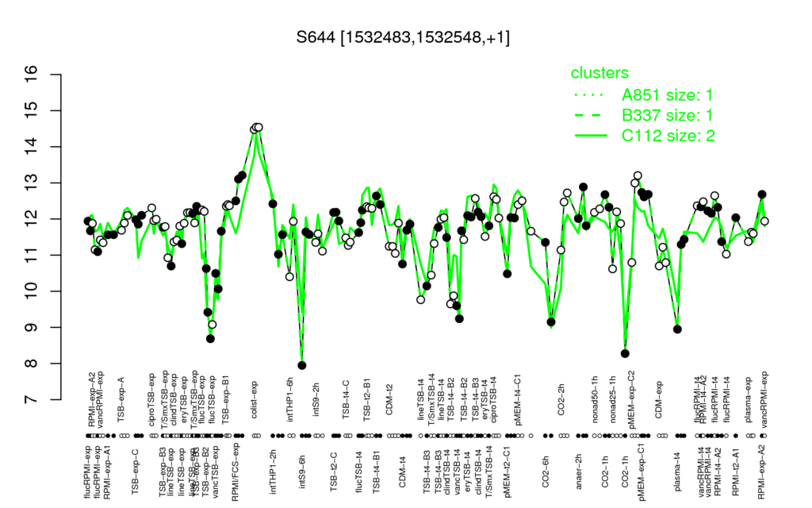Viewport: 812px width, 508px height.
Task: Click the filled low point above CO2-6h
Action: [x=552, y=322]
